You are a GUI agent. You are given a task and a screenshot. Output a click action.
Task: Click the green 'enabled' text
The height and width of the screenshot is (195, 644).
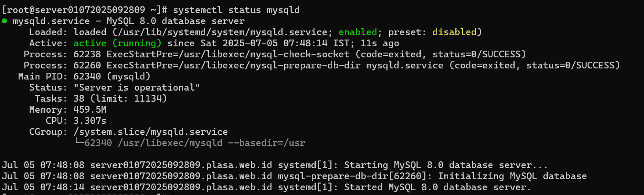pos(358,32)
